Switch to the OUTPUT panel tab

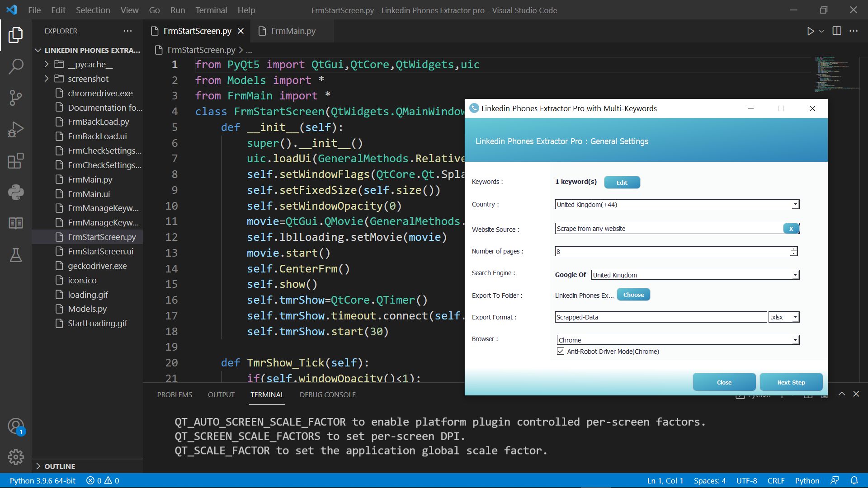click(221, 394)
